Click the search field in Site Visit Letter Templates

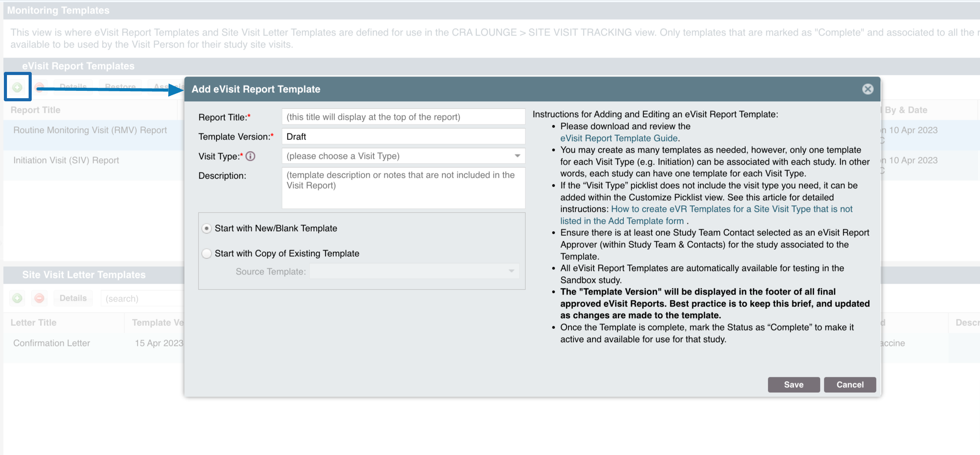[x=142, y=298]
